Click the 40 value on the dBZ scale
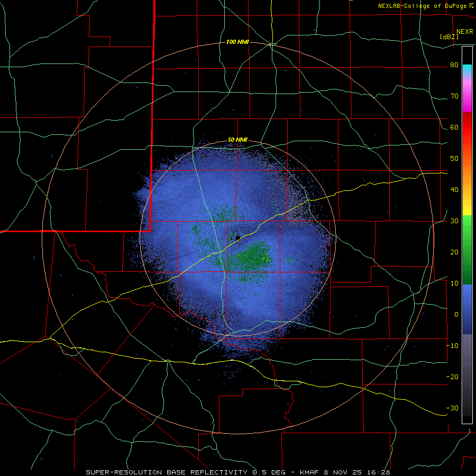The image size is (476, 476). point(454,190)
